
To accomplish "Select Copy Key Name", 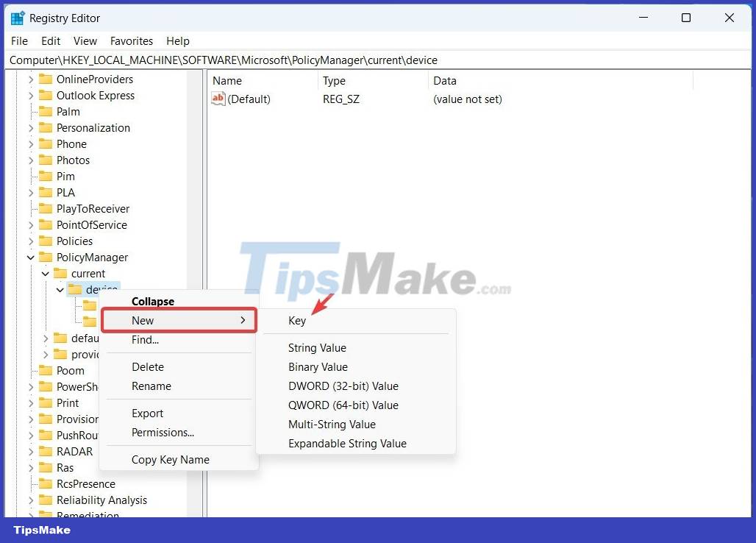I will click(179, 460).
